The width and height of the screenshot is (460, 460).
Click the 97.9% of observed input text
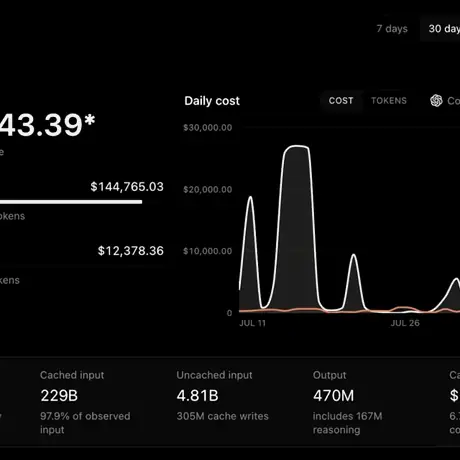(85, 423)
